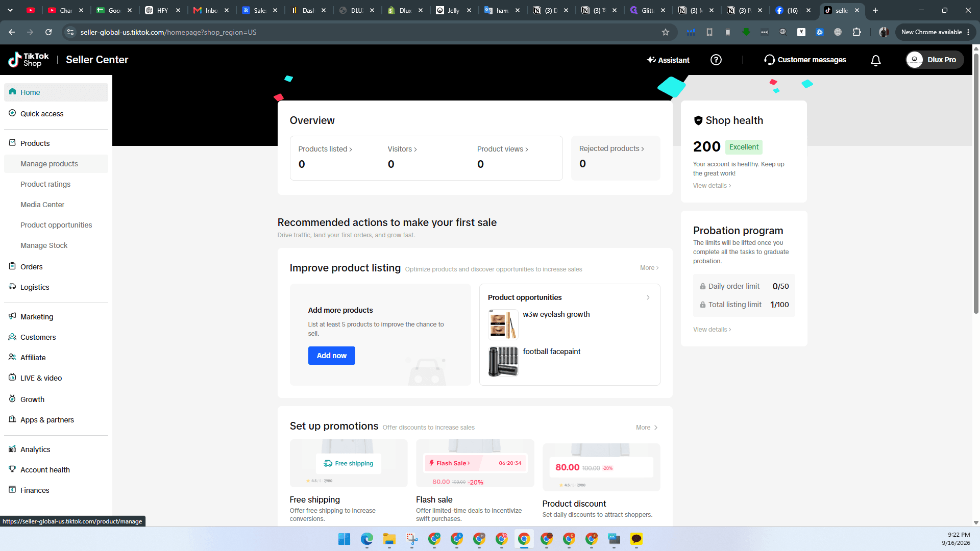
Task: Expand the Marketing sidebar section
Action: tap(56, 317)
